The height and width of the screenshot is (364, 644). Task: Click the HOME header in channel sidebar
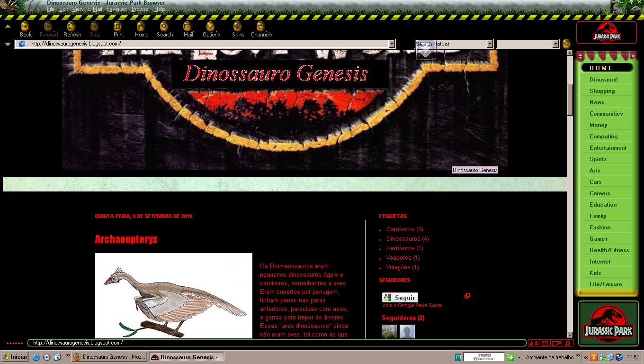click(607, 68)
